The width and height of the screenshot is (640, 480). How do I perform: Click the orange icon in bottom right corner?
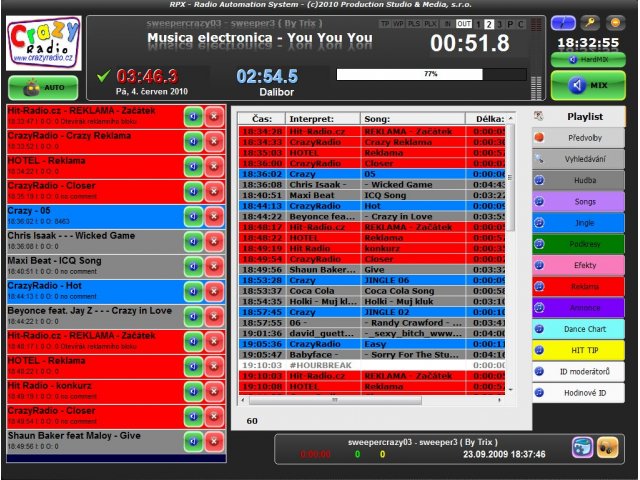click(607, 447)
